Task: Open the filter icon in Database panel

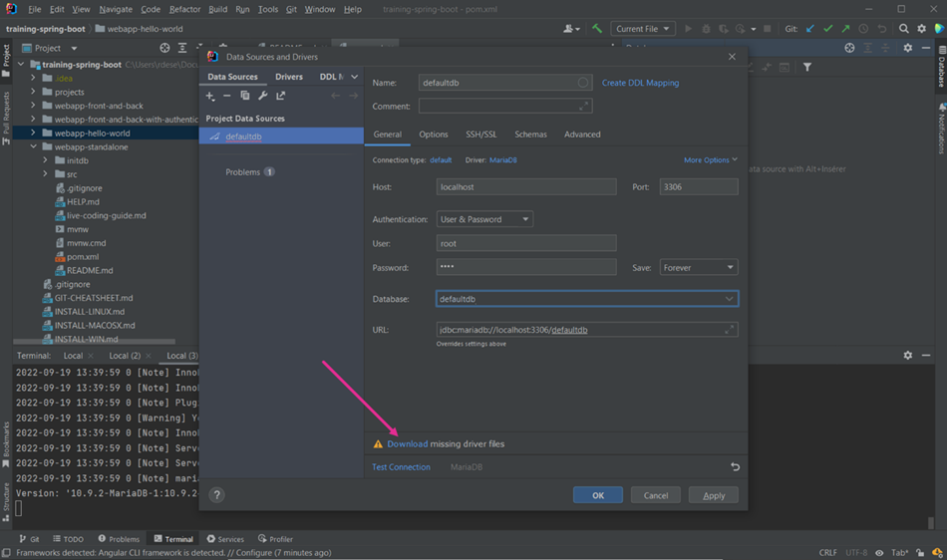Action: pos(807,67)
